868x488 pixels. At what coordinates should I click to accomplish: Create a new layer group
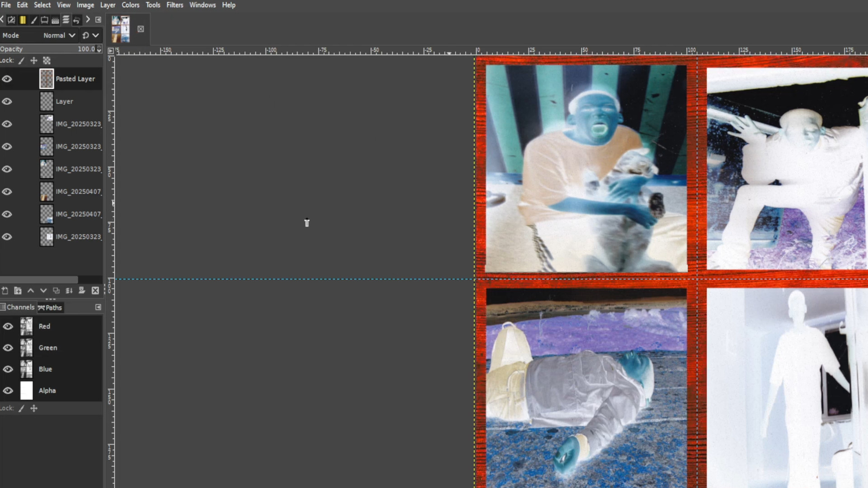click(18, 291)
